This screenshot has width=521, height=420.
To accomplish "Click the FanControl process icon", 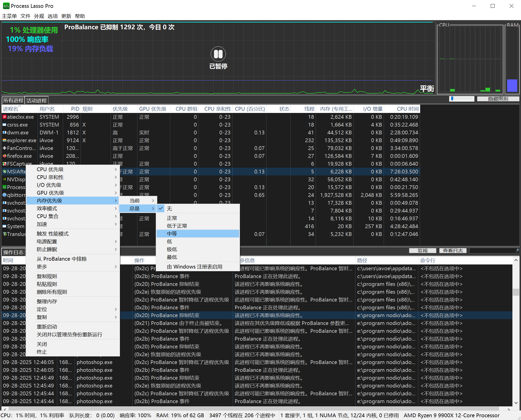I will 4,148.
